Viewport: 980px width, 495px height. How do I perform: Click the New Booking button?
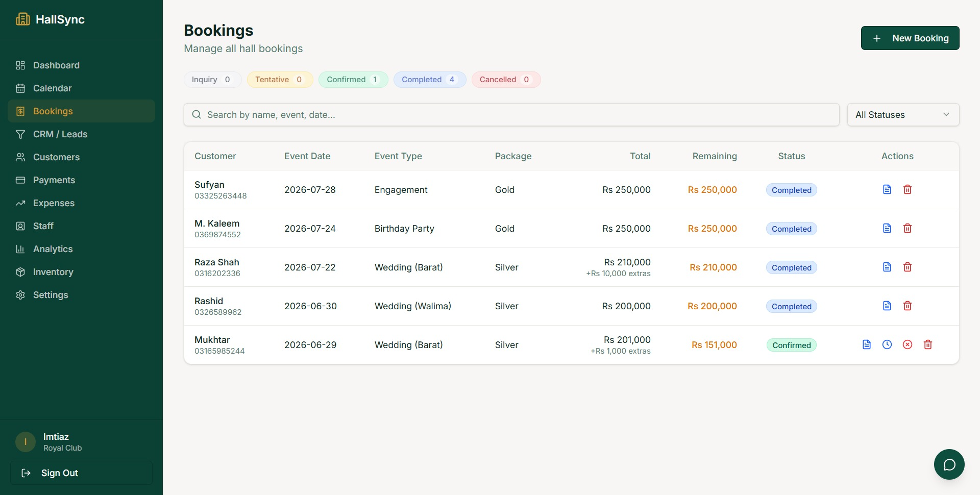(x=910, y=38)
